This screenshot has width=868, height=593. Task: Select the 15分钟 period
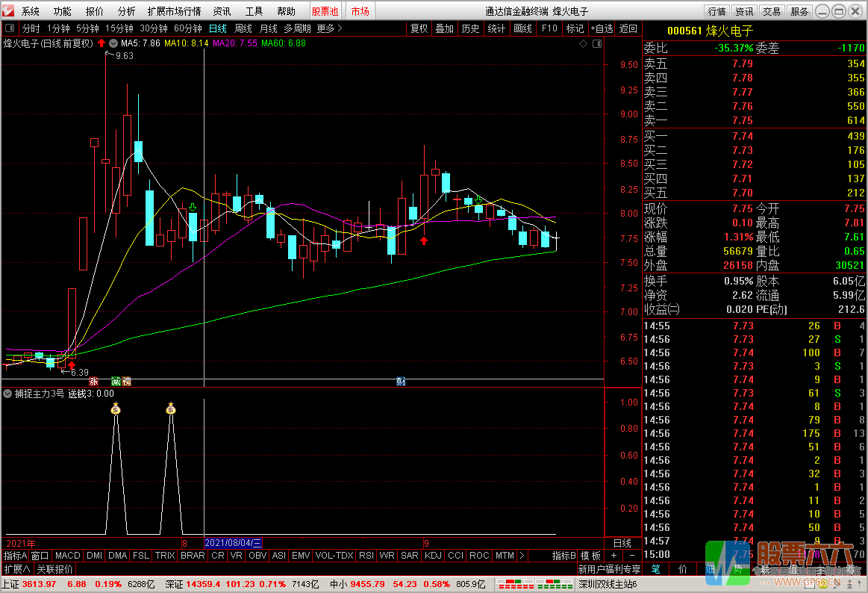pos(119,28)
